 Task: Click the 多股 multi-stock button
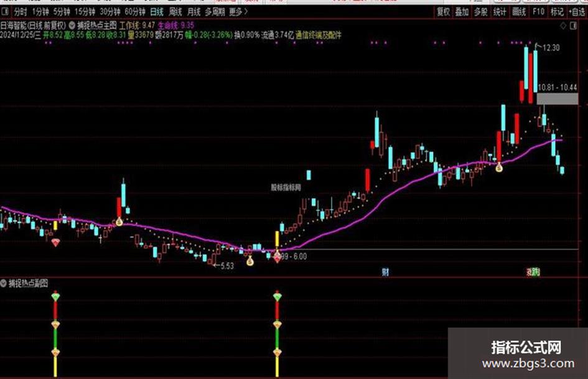click(x=480, y=12)
